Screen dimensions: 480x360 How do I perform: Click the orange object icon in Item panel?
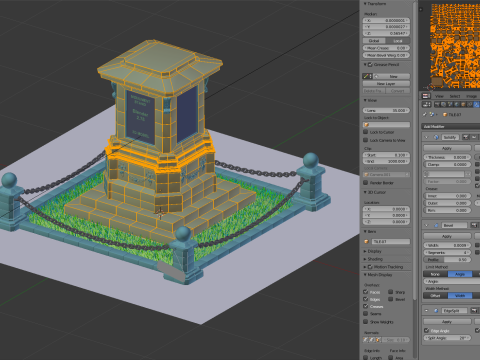367,241
